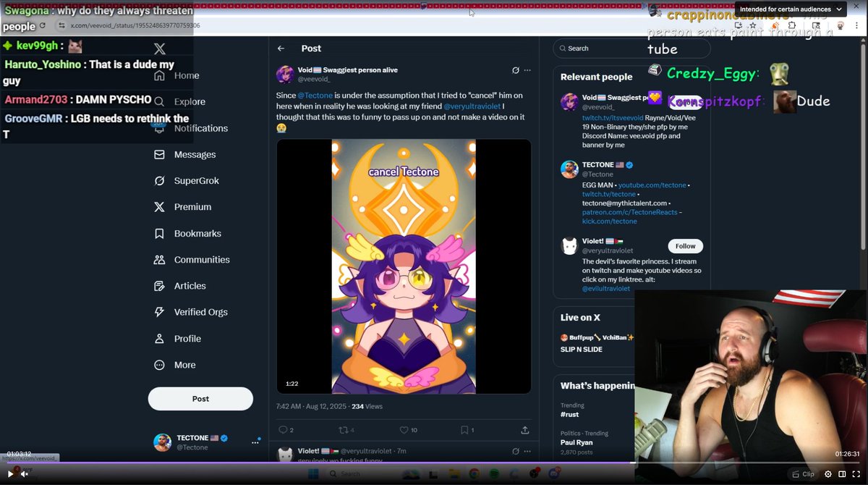Click the Verified Orgs lightning icon
868x485 pixels.
pos(160,312)
